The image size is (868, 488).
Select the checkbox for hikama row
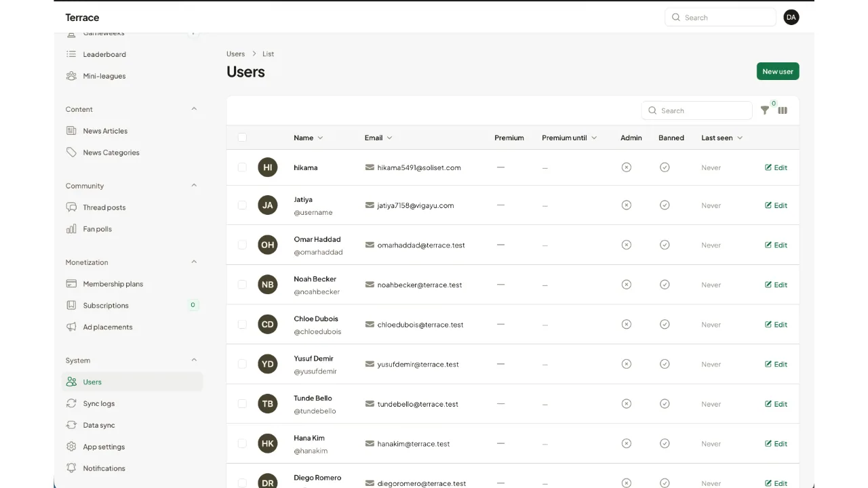click(242, 167)
